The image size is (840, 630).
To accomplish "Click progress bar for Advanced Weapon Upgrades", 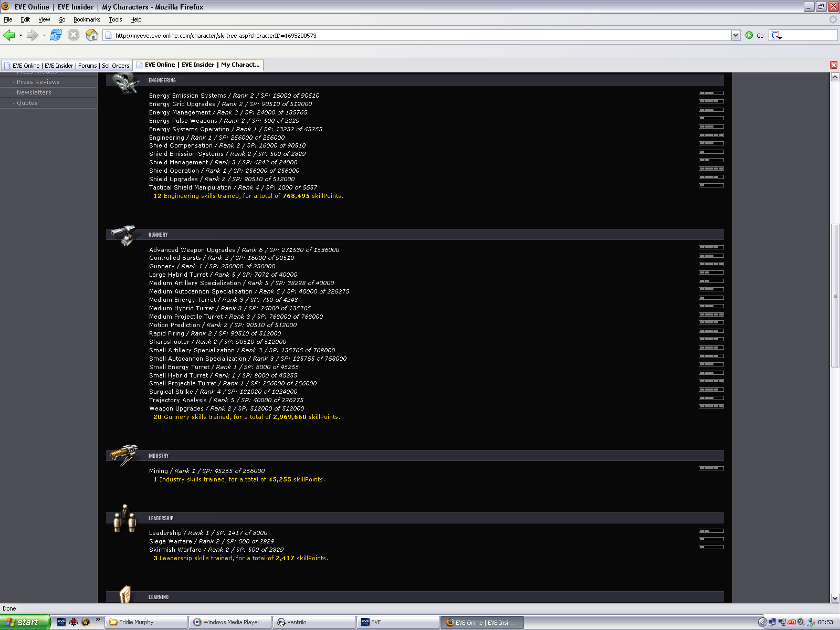I will pos(711,247).
